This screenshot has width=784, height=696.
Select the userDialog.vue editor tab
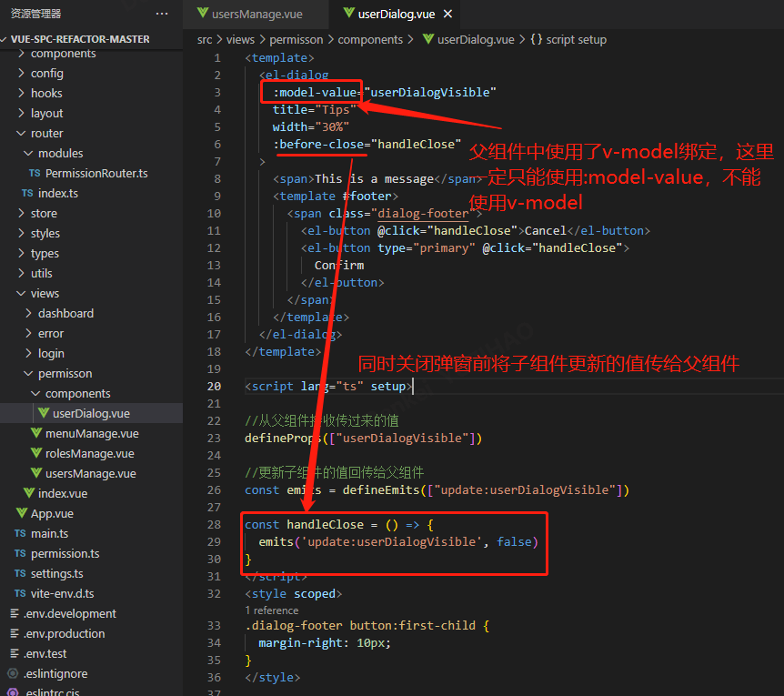396,14
